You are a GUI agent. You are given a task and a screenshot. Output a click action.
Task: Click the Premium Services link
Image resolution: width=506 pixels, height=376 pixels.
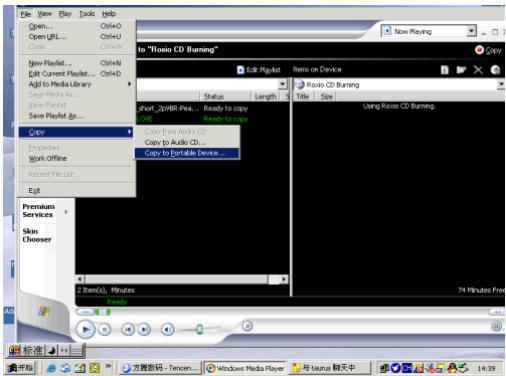pyautogui.click(x=38, y=211)
